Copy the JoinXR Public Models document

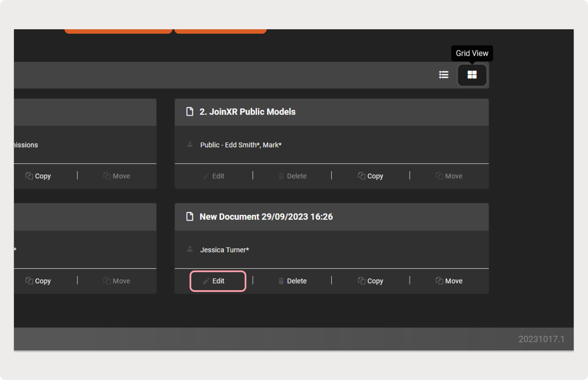click(x=371, y=176)
